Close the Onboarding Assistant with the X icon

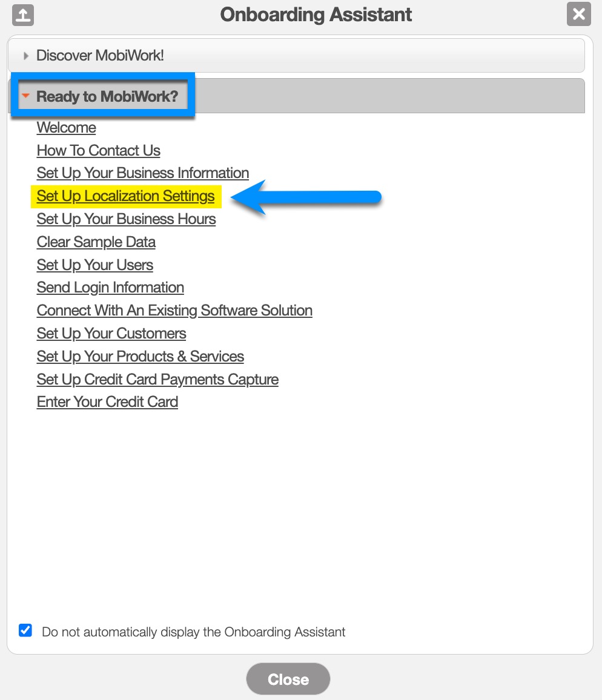point(578,15)
